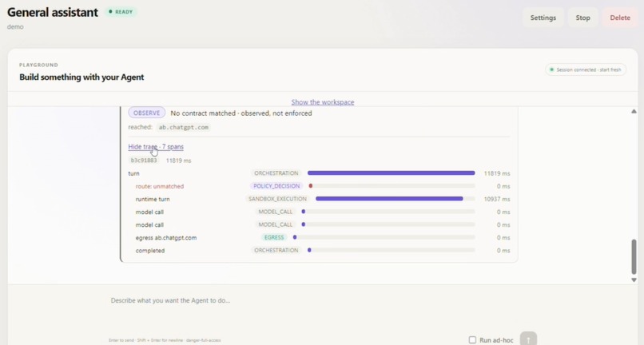
Task: Click the POLICY_DECISION tag
Action: click(276, 186)
